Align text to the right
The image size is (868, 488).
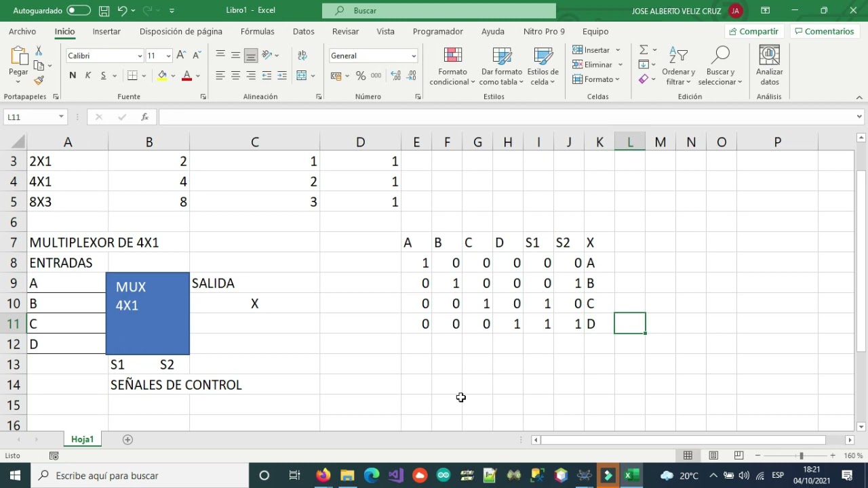coord(251,75)
